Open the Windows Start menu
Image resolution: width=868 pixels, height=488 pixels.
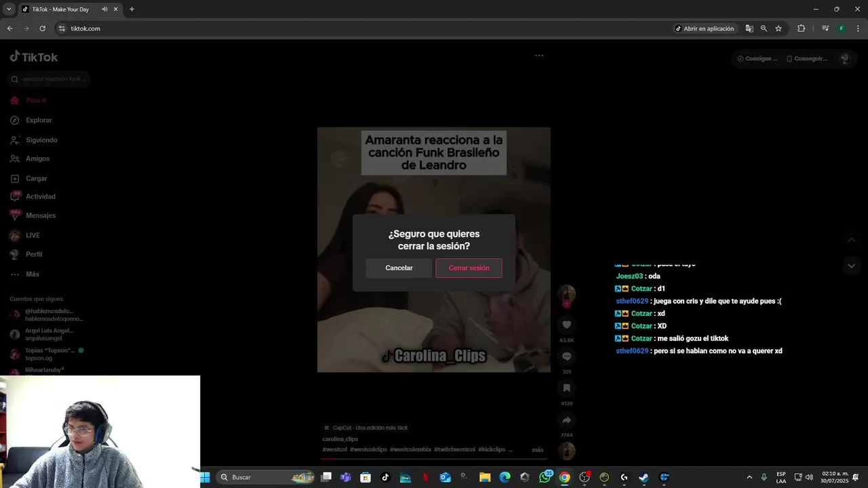[x=205, y=477]
